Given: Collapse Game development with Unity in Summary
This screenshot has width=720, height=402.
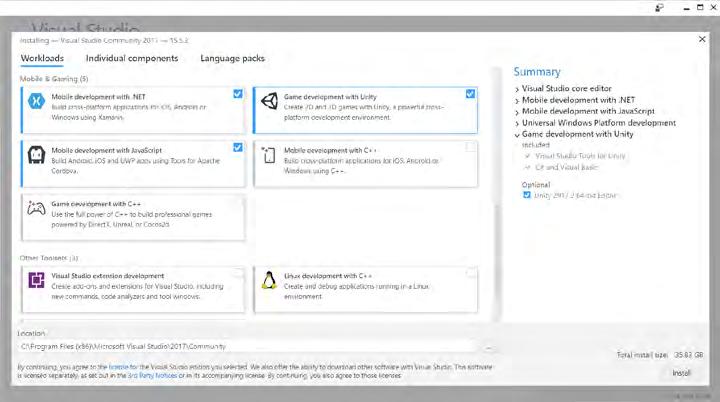Looking at the screenshot, I should 517,135.
